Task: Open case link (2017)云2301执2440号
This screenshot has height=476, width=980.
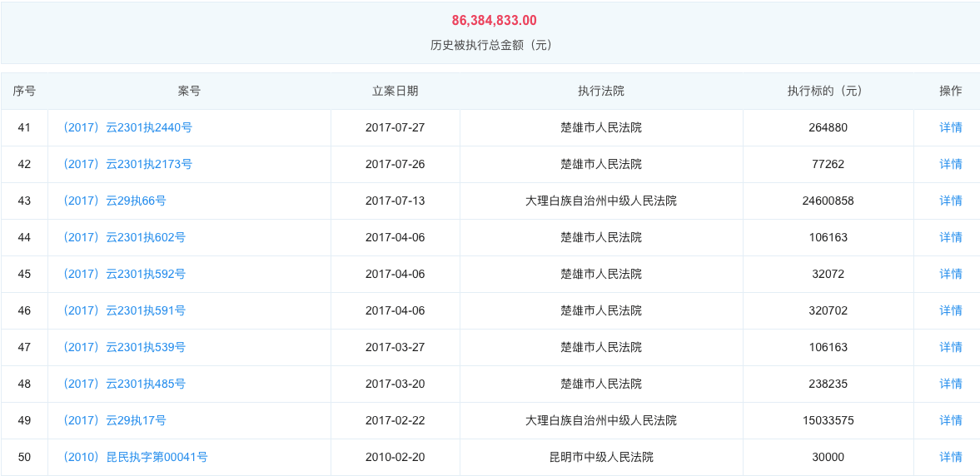Action: (x=127, y=127)
